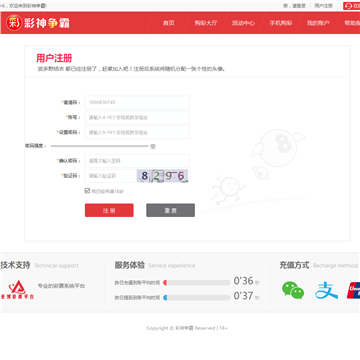Open the online customer service headset icon
The height and width of the screenshot is (360, 360).
pyautogui.click(x=349, y=6)
